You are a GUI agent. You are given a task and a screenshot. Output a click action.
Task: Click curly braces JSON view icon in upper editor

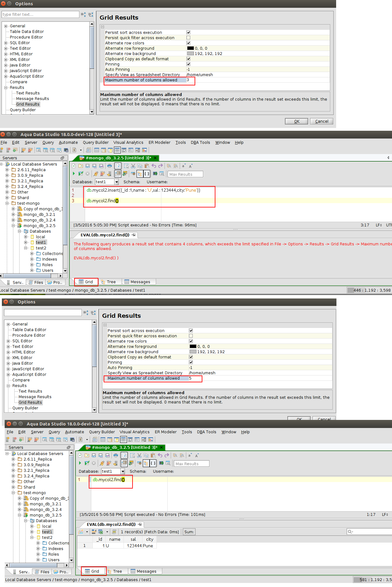(147, 174)
